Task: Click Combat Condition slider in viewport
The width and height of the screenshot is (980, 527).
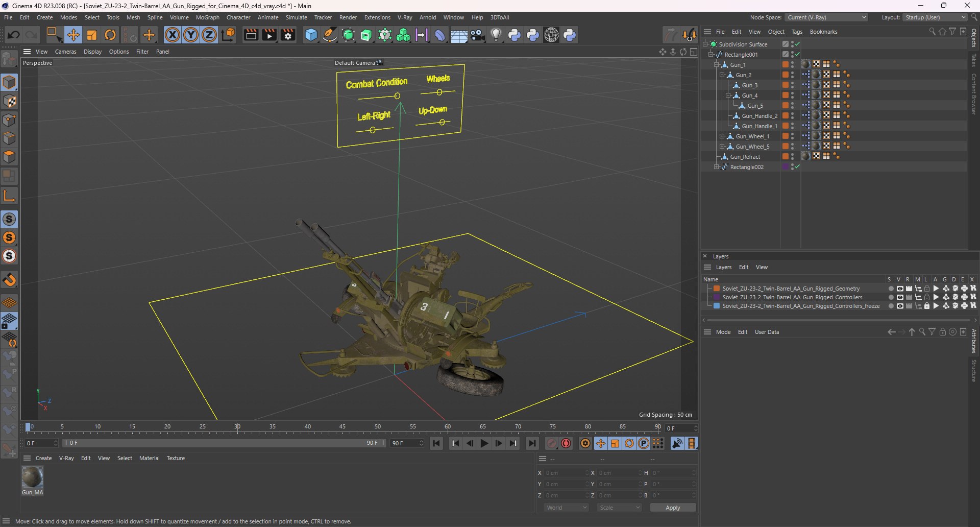Action: click(x=397, y=95)
